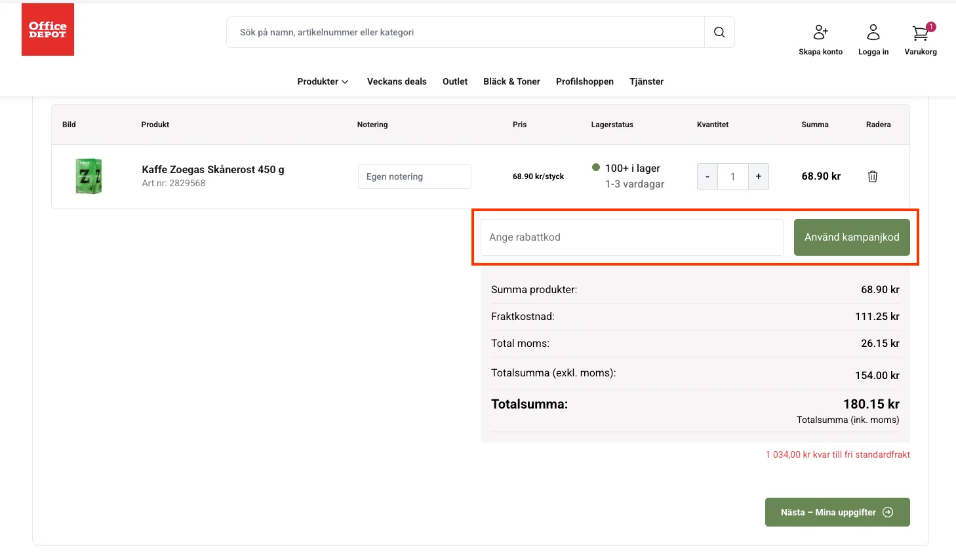Image resolution: width=956 pixels, height=560 pixels.
Task: Click the 154.00 kr total excluding VAT
Action: point(877,375)
